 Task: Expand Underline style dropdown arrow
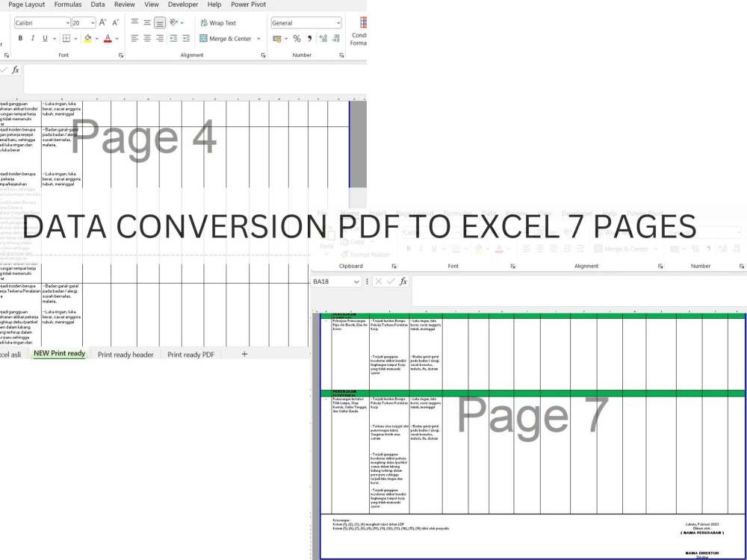coord(55,39)
